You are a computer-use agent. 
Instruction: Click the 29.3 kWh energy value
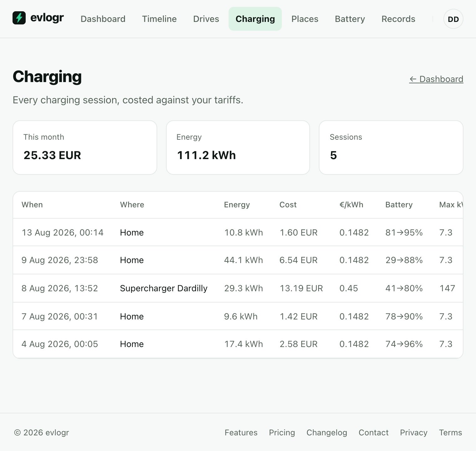[x=243, y=288]
